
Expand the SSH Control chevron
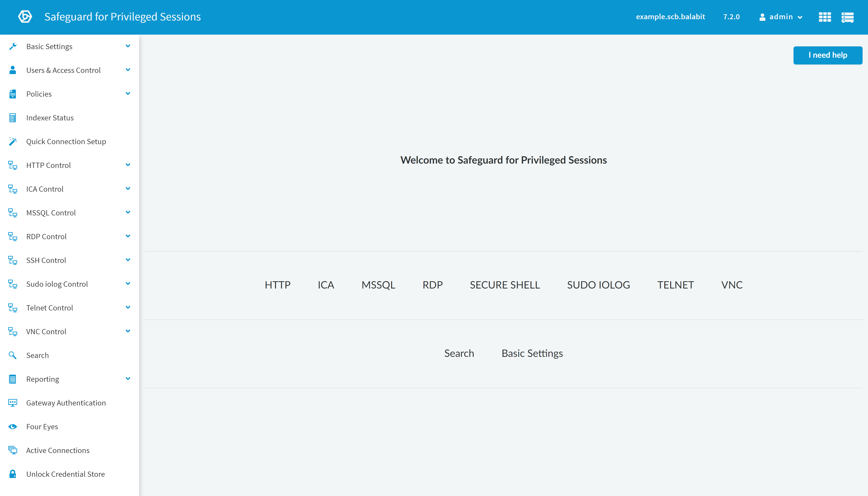[128, 260]
